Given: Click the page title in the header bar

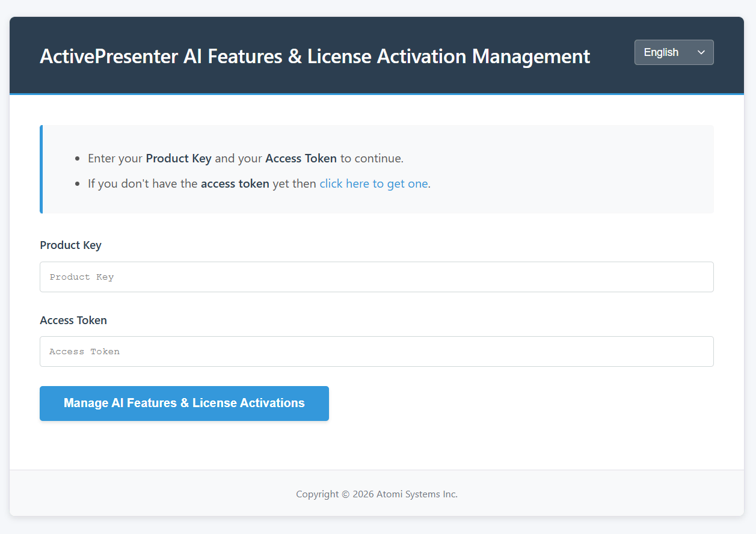Looking at the screenshot, I should tap(314, 56).
